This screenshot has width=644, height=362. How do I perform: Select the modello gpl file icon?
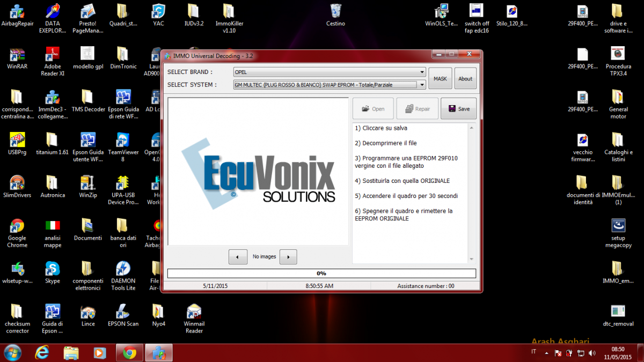click(87, 58)
